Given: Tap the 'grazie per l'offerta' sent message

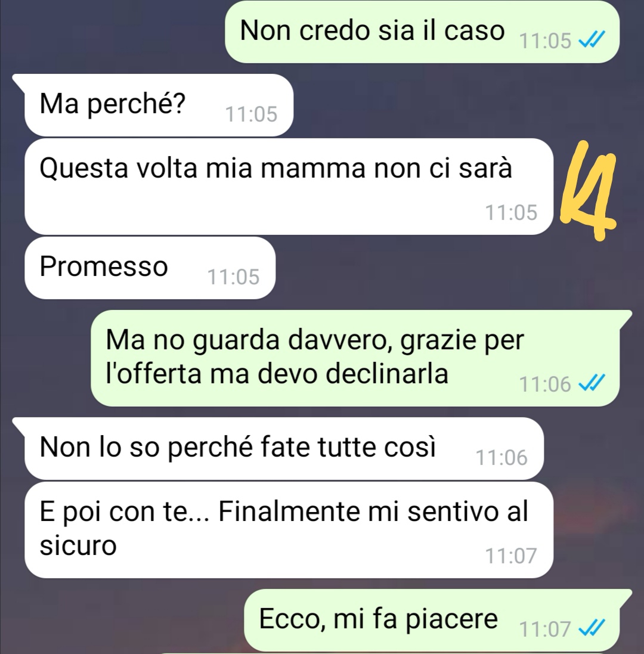Looking at the screenshot, I should click(x=355, y=358).
